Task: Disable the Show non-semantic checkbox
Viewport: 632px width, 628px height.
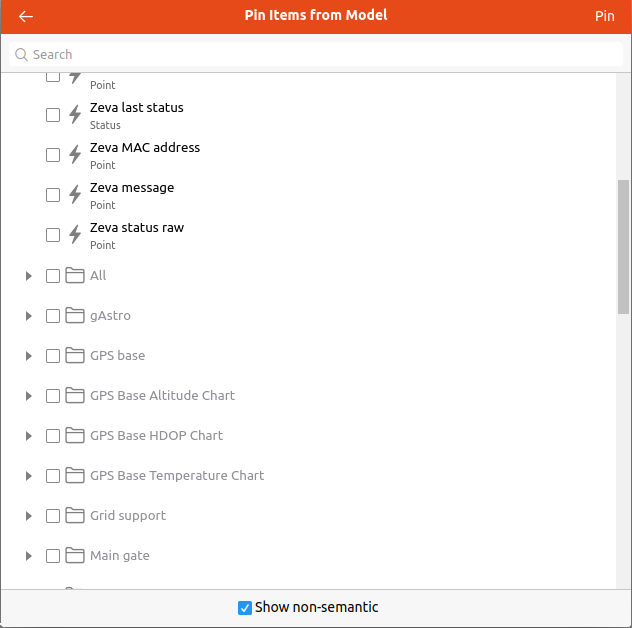Action: coord(245,607)
